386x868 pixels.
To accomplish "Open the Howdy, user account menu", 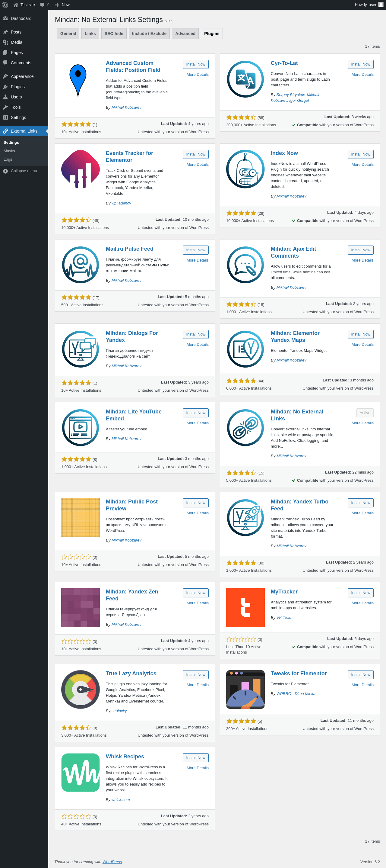I will (369, 5).
